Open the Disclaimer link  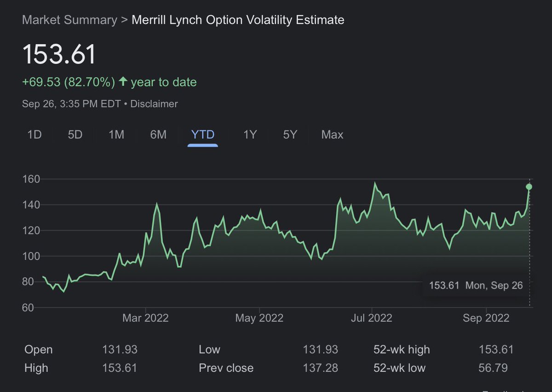pos(154,104)
